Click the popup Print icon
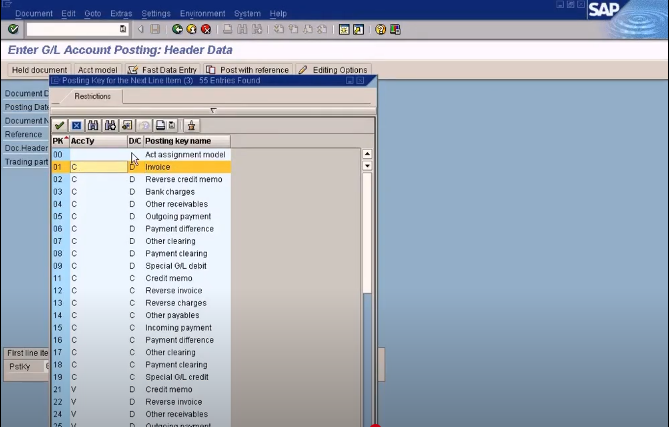This screenshot has height=427, width=669. [160, 125]
